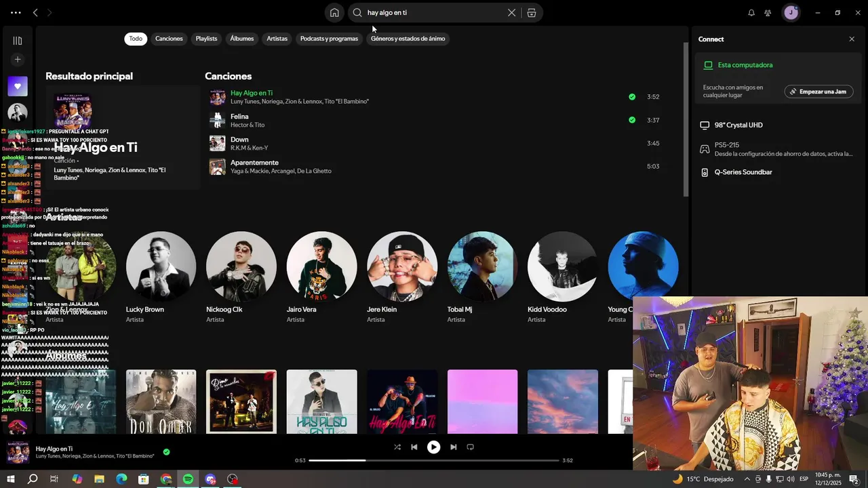The image size is (868, 488).
Task: Open Lucky Brown artist card
Action: coord(161,278)
